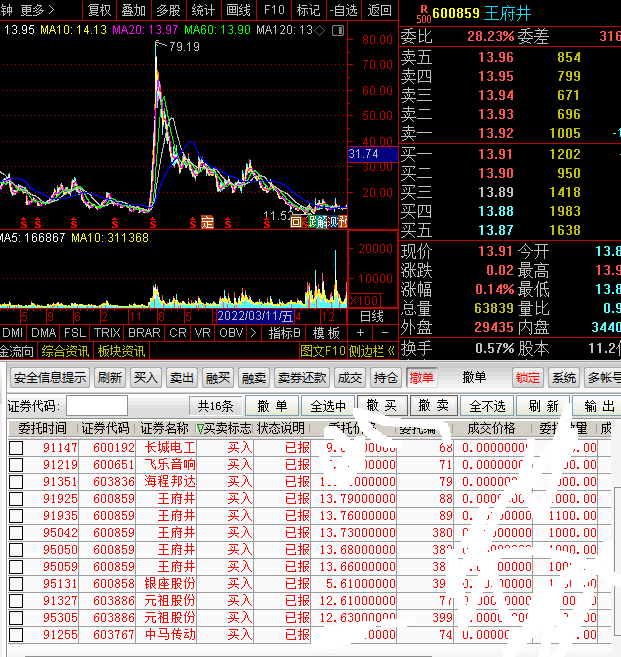Click the 定 marker icon on the chart
The image size is (621, 657).
click(207, 222)
